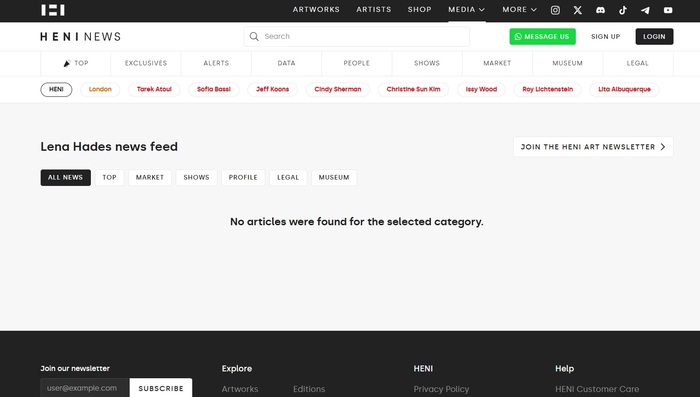Open the PEOPLE section tab
700x397 pixels.
(357, 63)
